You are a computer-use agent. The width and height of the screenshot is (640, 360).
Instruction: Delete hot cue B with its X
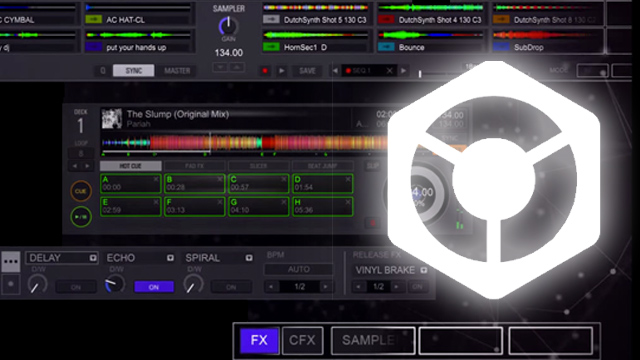point(220,179)
